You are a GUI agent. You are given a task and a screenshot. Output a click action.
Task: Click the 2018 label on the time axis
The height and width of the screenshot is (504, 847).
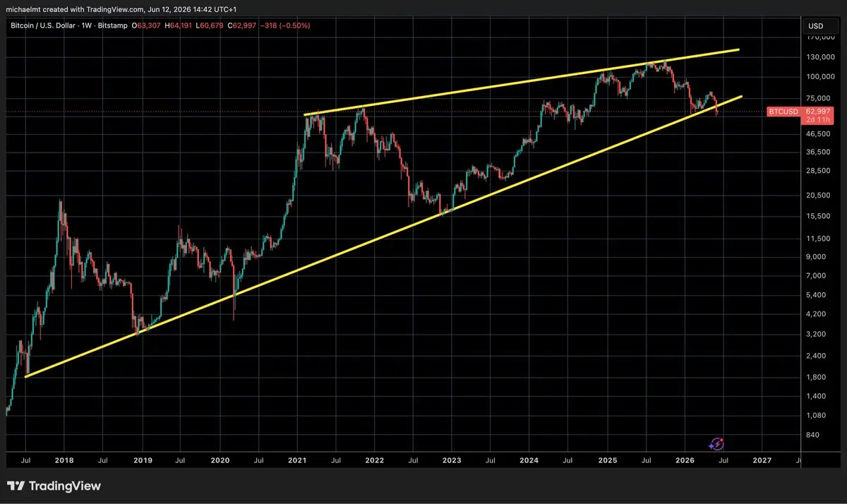tap(64, 460)
